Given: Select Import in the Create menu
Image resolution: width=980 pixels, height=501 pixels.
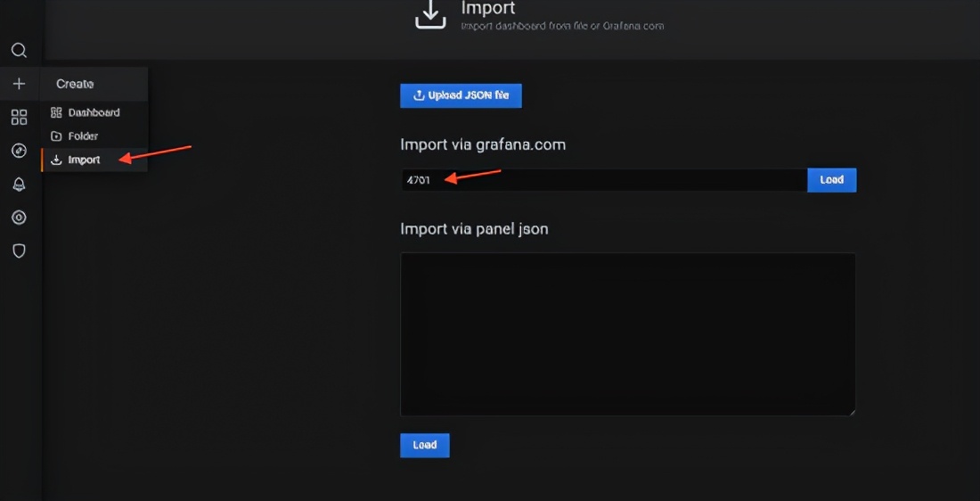Looking at the screenshot, I should point(94,160).
